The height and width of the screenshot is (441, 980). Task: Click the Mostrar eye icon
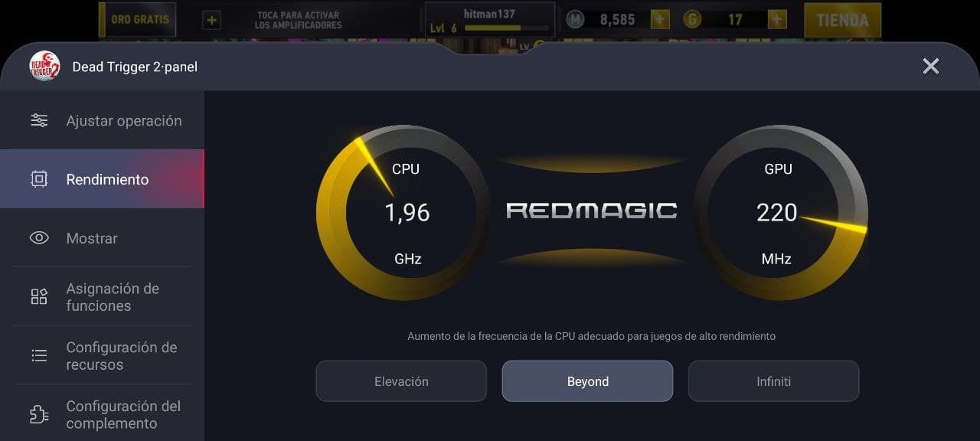click(39, 238)
